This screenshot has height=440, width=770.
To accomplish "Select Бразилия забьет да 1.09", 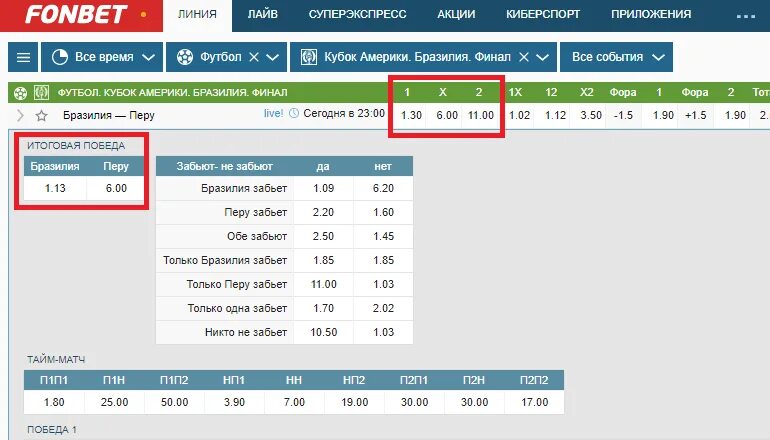I will tap(323, 188).
